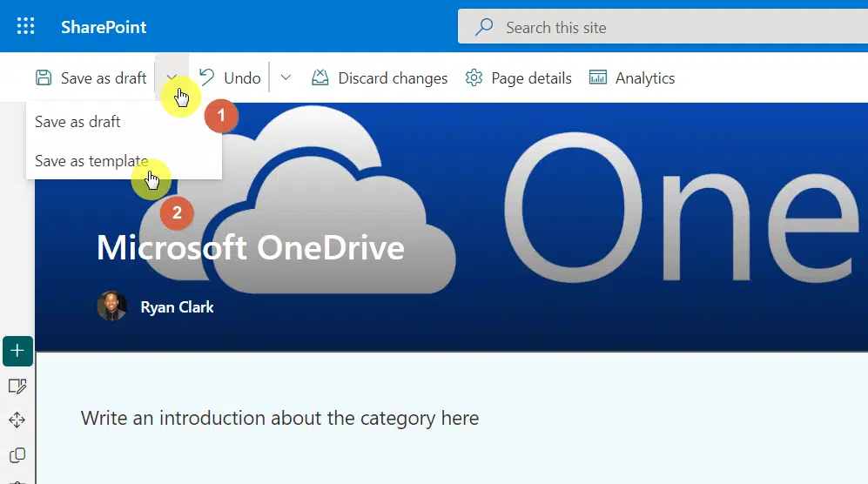
Task: Click the author name Ryan Clark
Action: 177,307
